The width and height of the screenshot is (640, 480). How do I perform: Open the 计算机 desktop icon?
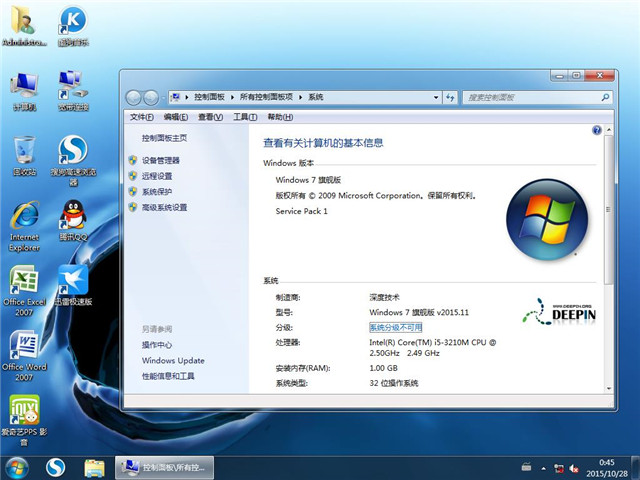coord(24,90)
